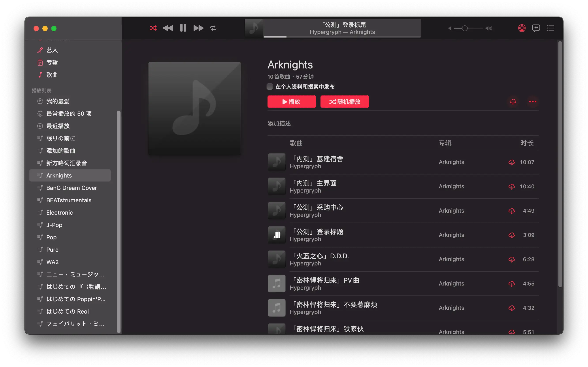Viewport: 588px width, 367px height.
Task: Show the lyrics panel
Action: (536, 28)
